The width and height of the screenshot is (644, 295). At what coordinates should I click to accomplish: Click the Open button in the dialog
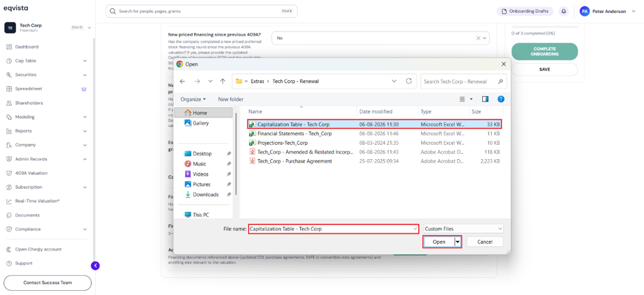point(439,242)
